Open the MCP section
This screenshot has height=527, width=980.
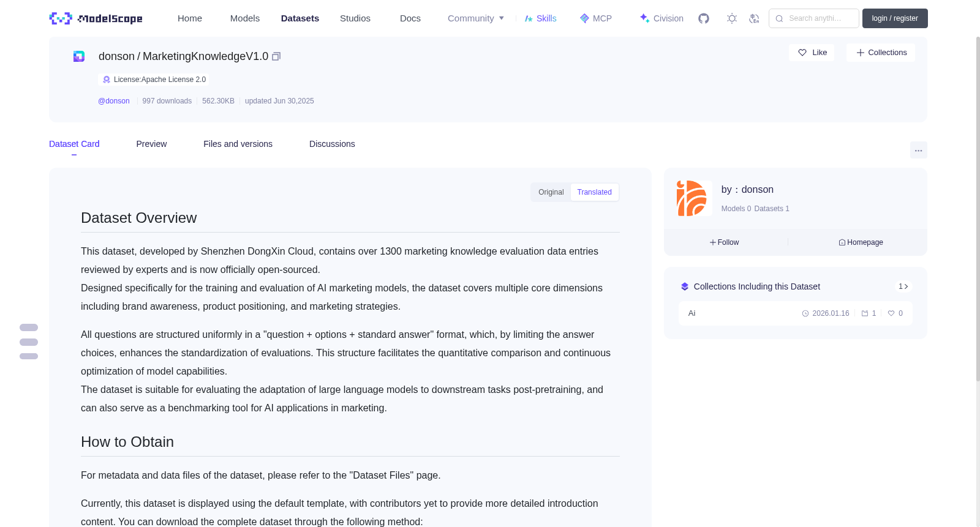[x=596, y=18]
